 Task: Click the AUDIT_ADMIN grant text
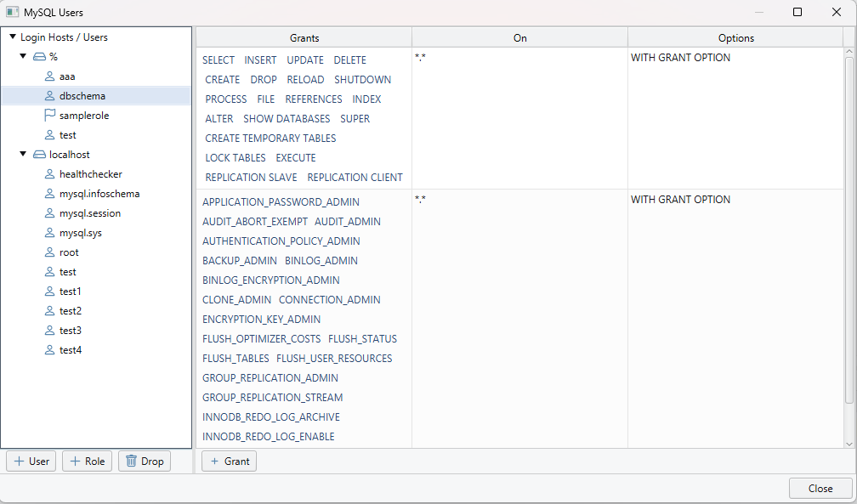pos(348,222)
